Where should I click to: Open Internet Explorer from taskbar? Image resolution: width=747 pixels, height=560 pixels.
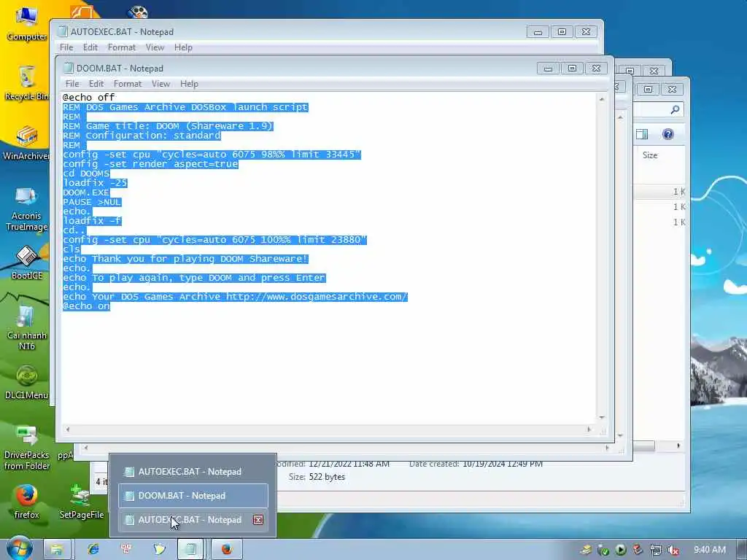click(93, 549)
